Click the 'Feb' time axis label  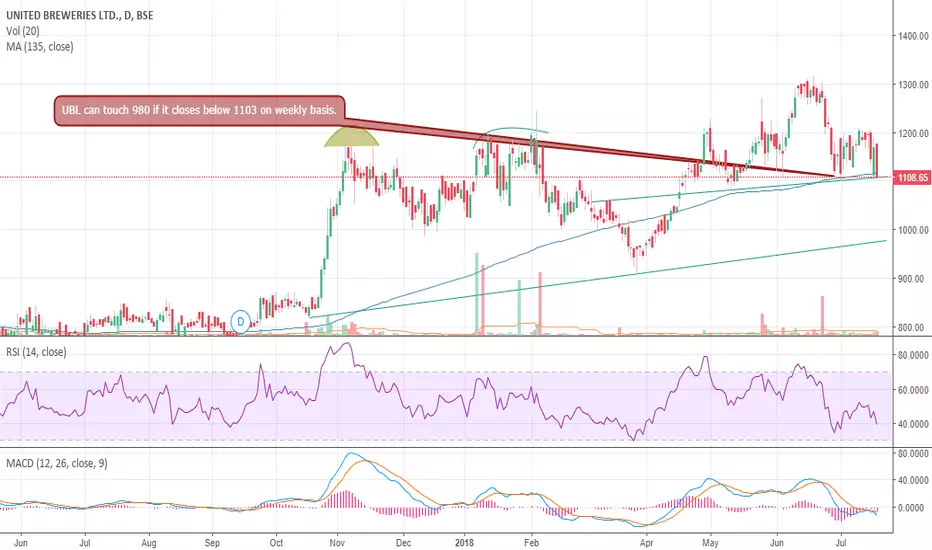[x=531, y=543]
